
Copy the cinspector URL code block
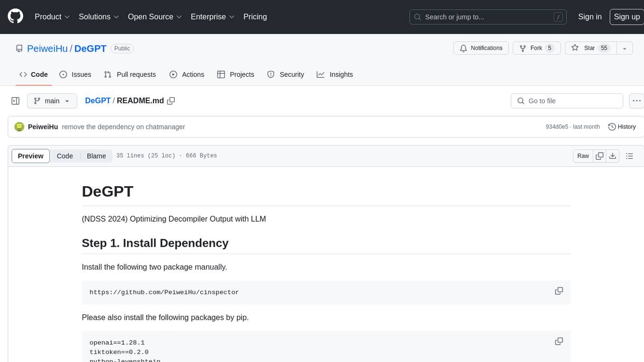[x=559, y=291]
